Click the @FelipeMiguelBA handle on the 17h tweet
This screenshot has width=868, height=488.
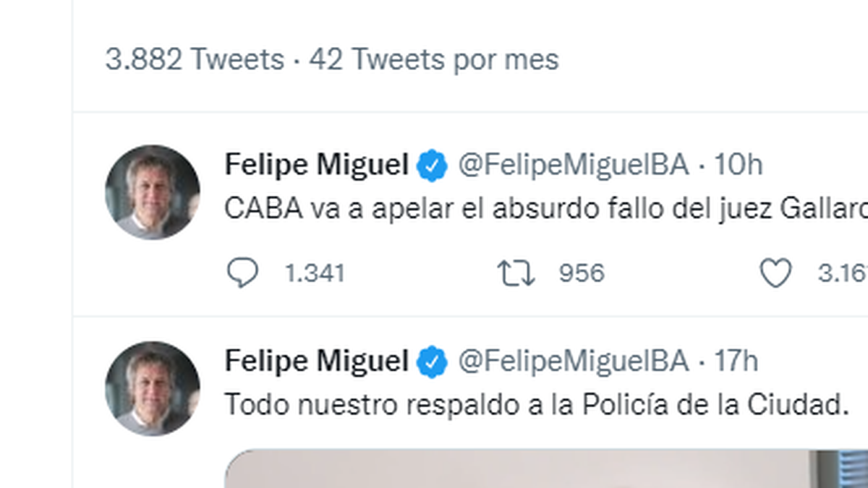point(573,361)
